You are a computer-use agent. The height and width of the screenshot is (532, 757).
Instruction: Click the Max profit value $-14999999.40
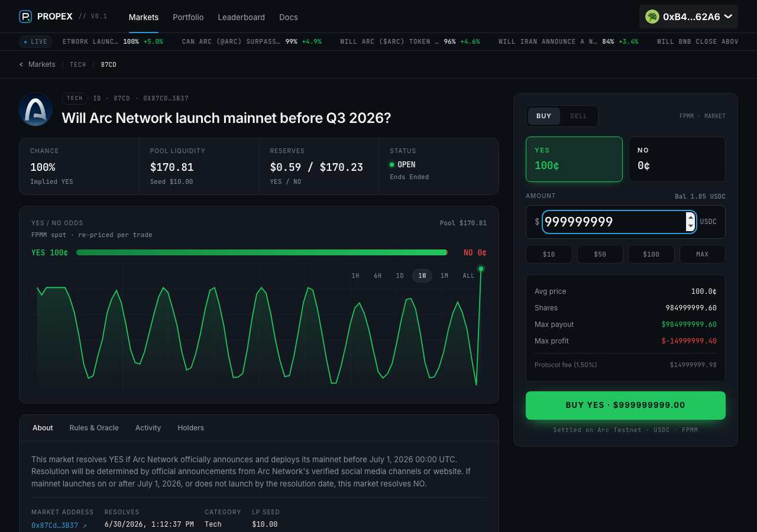point(689,341)
